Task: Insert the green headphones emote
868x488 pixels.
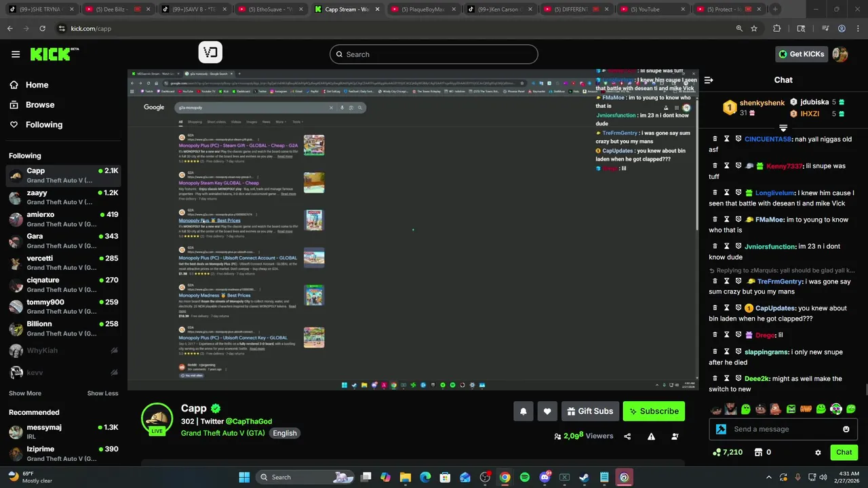Action: pos(836,409)
